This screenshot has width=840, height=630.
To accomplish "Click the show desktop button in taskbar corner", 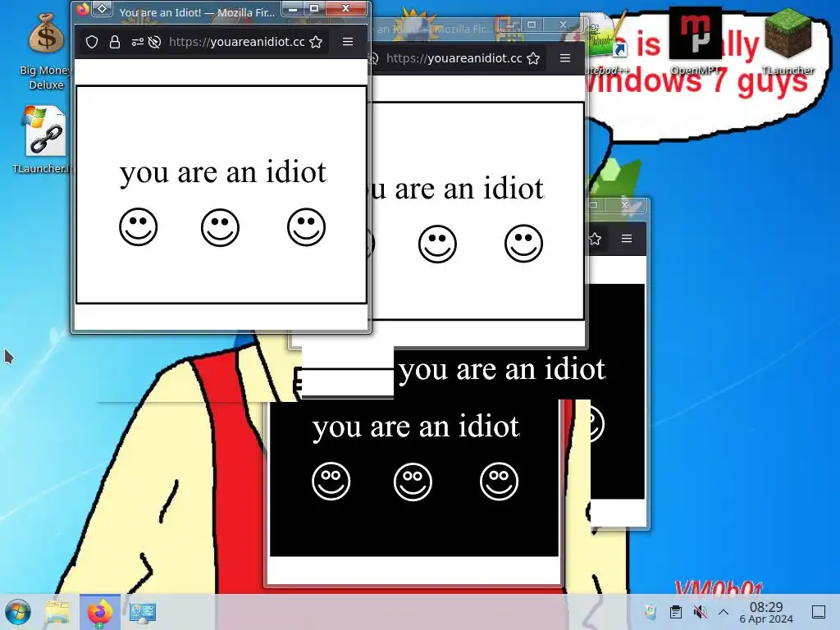I will coord(819,612).
